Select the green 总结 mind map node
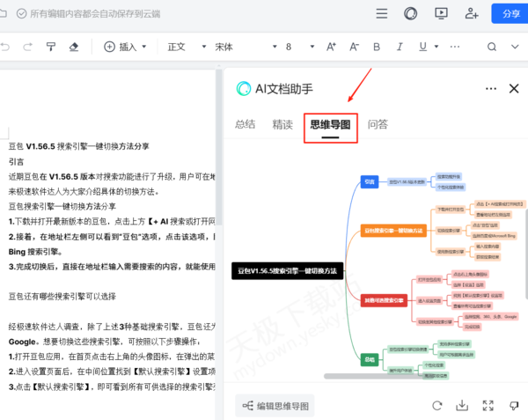 [370, 359]
